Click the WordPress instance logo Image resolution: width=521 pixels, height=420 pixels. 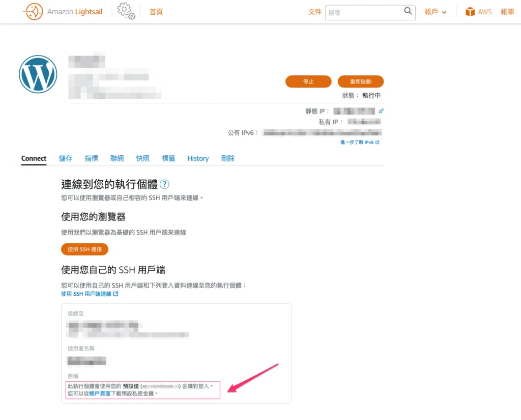(x=38, y=74)
